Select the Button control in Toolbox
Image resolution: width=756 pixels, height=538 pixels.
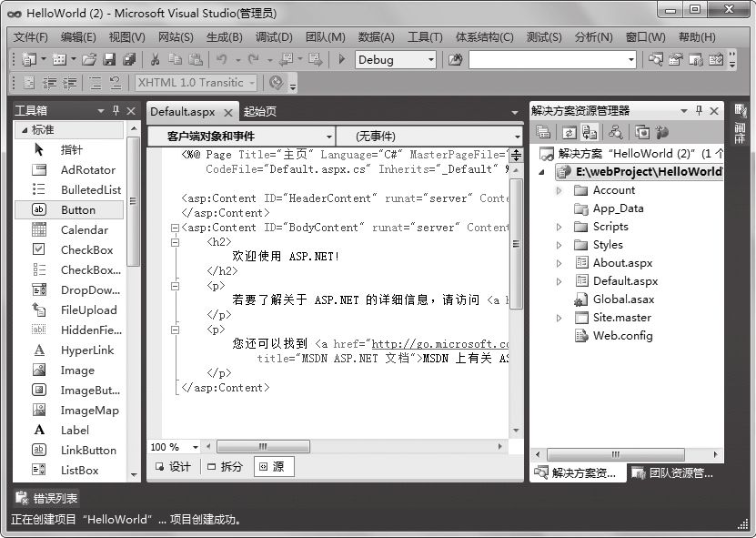(68, 210)
